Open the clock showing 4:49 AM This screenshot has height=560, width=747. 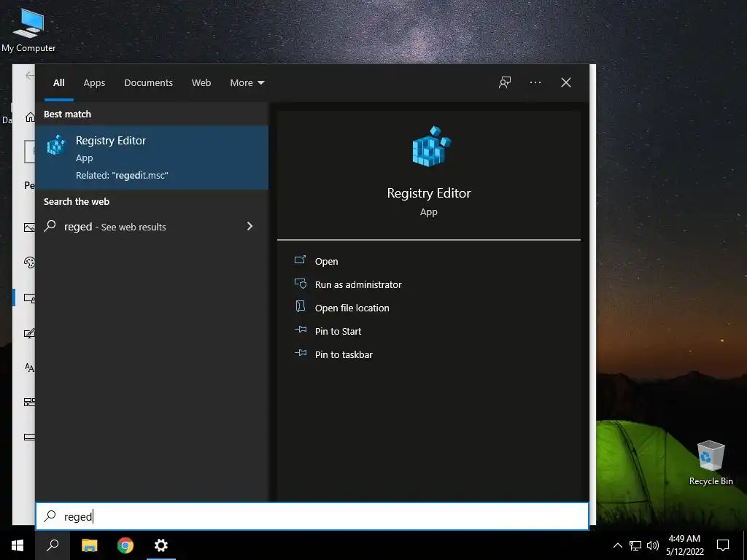pos(684,545)
